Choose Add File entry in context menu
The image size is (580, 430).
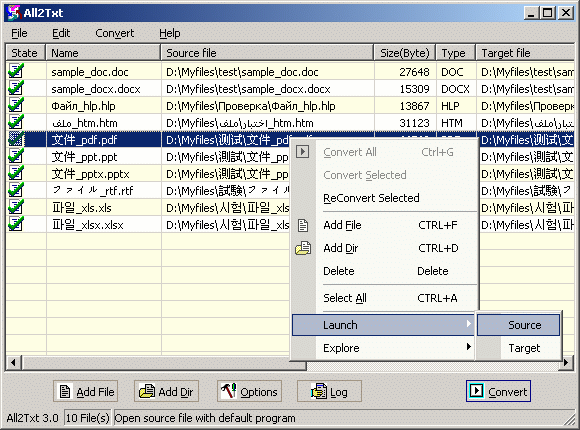[x=385, y=225]
